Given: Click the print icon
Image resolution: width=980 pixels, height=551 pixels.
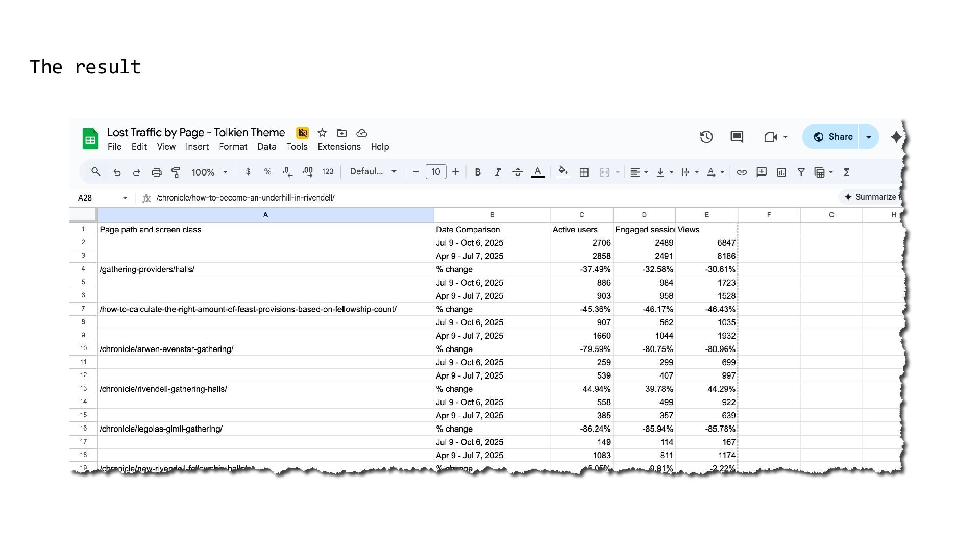Looking at the screenshot, I should (x=156, y=172).
